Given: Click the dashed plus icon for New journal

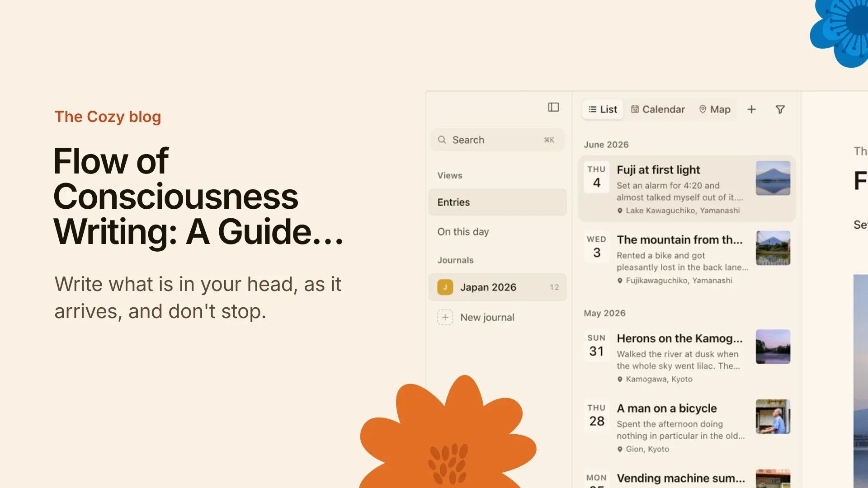Looking at the screenshot, I should [x=445, y=317].
